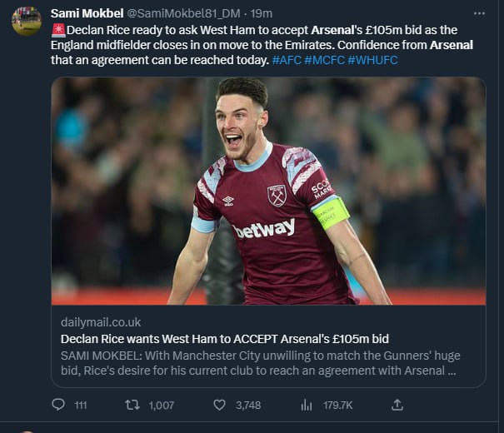
Task: Click the Sami Mokbel display name
Action: point(87,13)
